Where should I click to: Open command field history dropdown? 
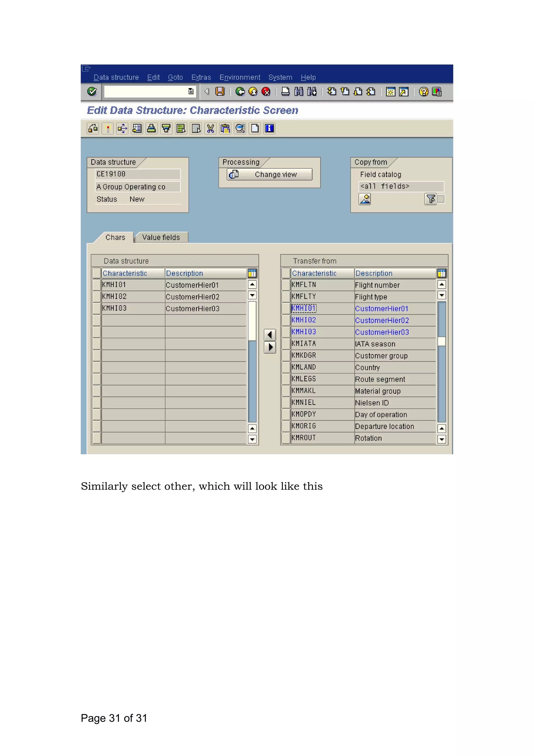(x=191, y=92)
